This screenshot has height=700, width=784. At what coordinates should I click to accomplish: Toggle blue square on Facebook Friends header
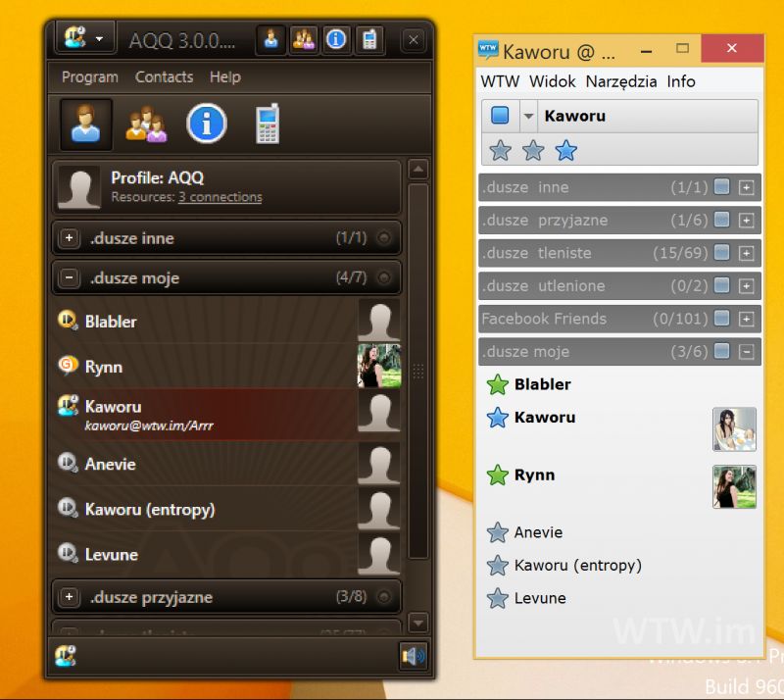coord(721,319)
